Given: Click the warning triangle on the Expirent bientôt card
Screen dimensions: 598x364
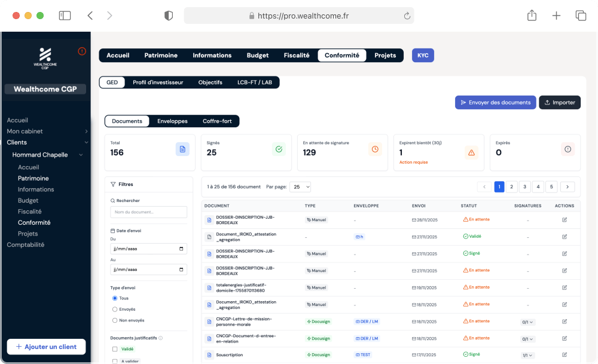Looking at the screenshot, I should click(x=471, y=152).
